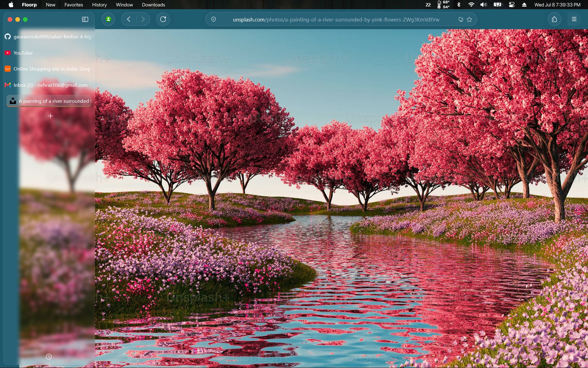
Task: Bookmark this page with the star
Action: tap(469, 20)
